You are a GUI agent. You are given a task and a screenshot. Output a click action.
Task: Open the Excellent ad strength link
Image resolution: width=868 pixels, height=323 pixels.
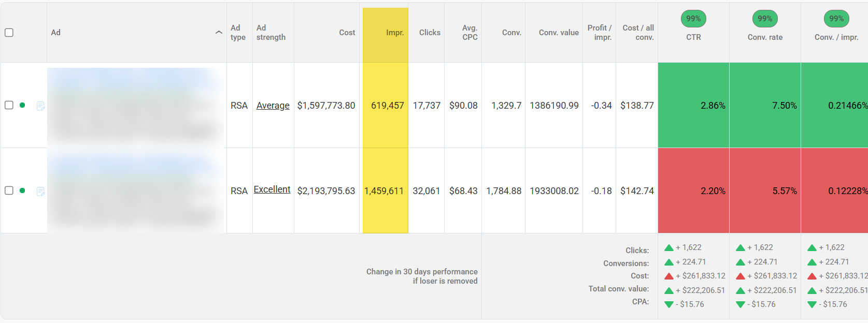[272, 189]
